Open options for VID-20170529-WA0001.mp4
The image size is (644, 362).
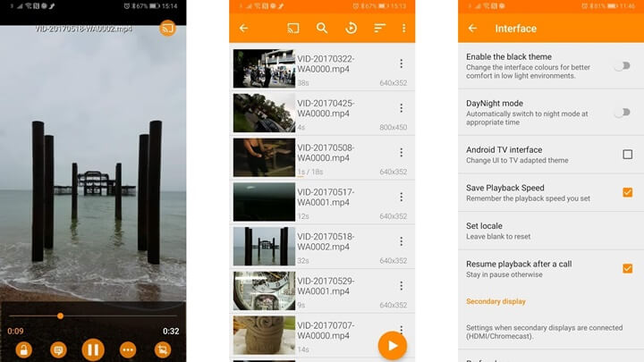(402, 286)
